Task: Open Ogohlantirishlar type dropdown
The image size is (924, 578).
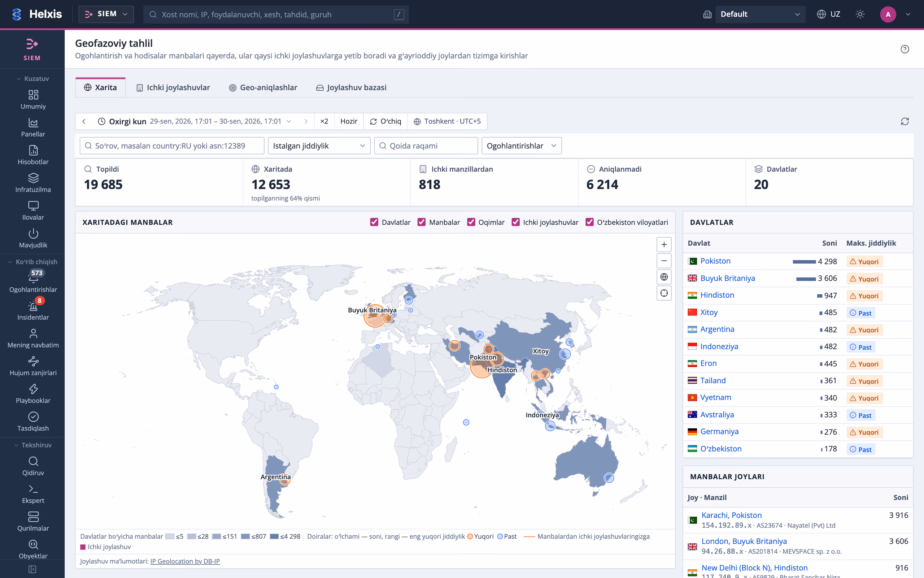Action: click(522, 146)
